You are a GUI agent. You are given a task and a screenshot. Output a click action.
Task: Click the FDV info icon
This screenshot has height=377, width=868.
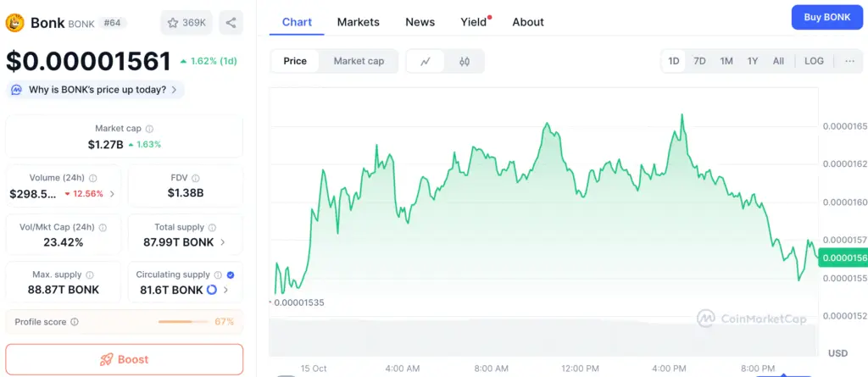pos(196,179)
